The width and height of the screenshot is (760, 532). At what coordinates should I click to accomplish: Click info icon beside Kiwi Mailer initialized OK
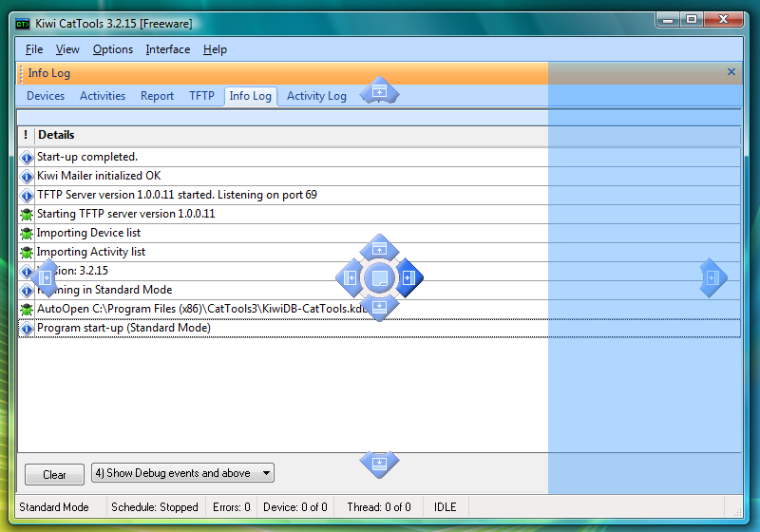27,177
